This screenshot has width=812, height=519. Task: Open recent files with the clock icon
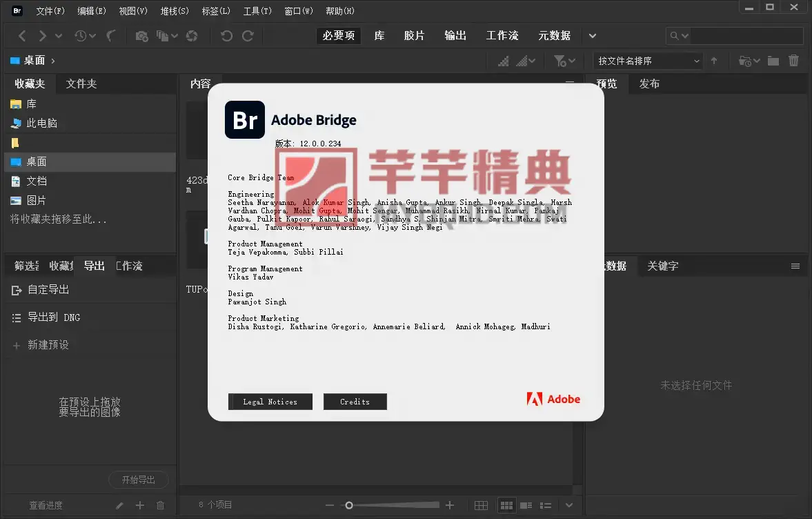point(82,35)
